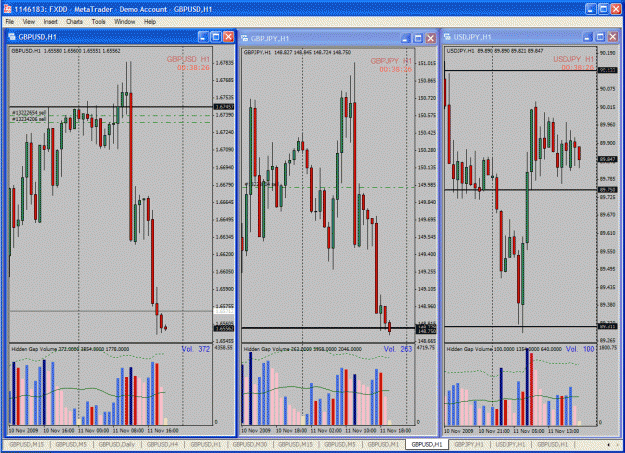625x453 pixels.
Task: Close the main MetaTrader window
Action: pyautogui.click(x=617, y=9)
